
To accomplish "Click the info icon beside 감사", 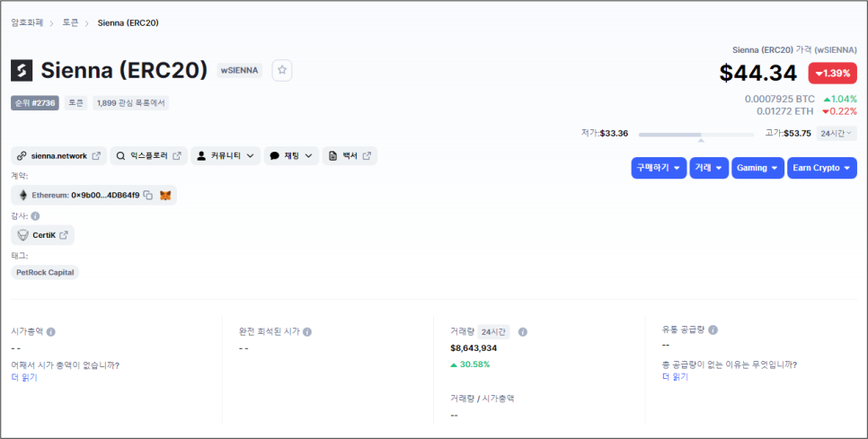I will pos(35,215).
